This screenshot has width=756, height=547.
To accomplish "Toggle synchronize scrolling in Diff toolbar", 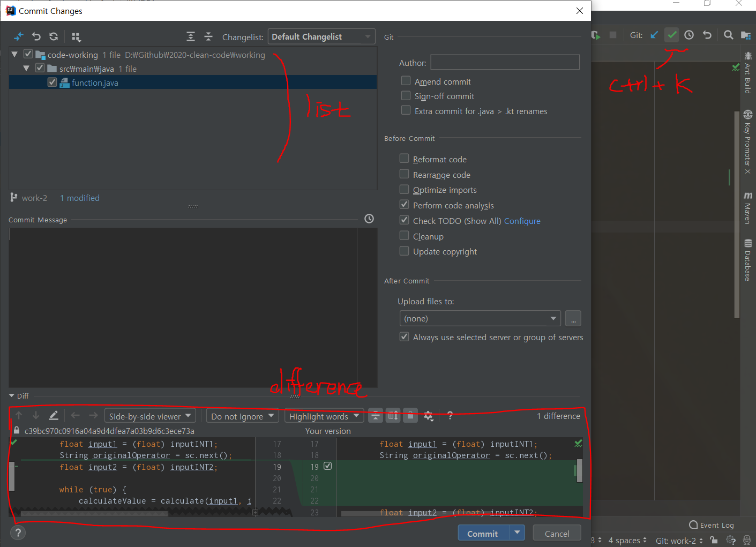I will coord(393,415).
